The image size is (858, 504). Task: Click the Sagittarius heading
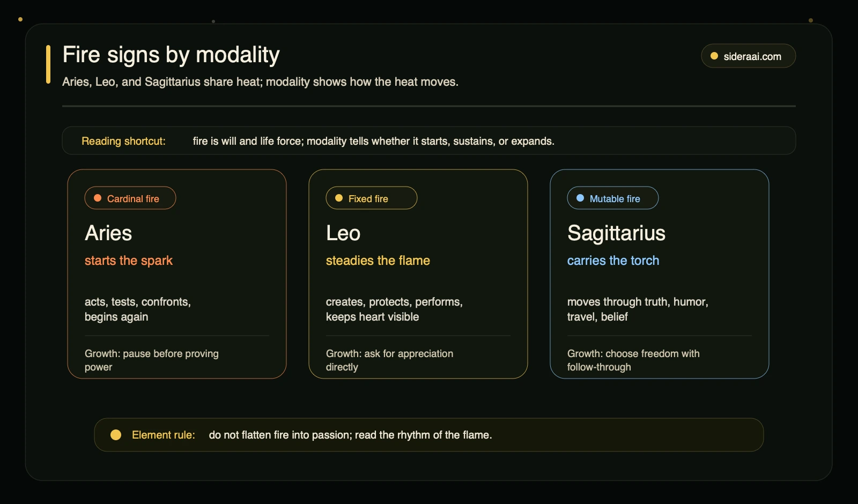[616, 233]
